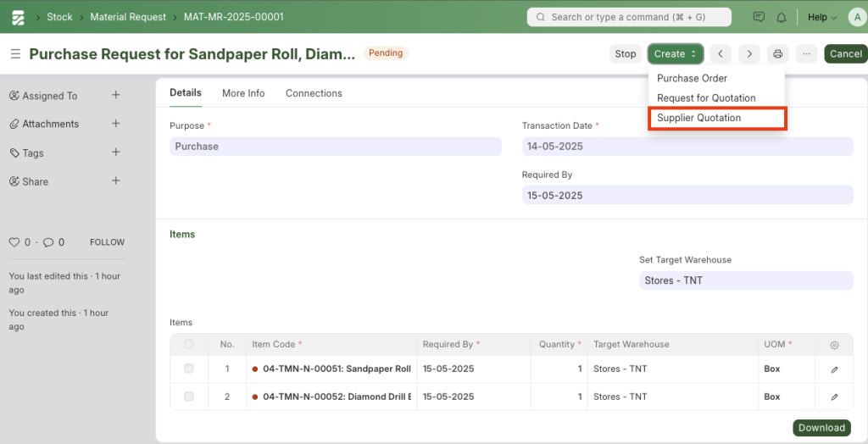Open the notifications bell icon
868x444 pixels.
coord(781,17)
